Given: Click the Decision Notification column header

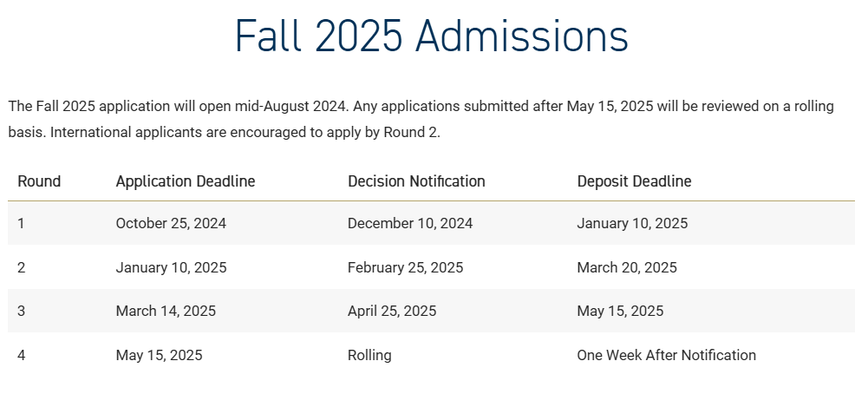Looking at the screenshot, I should click(416, 181).
